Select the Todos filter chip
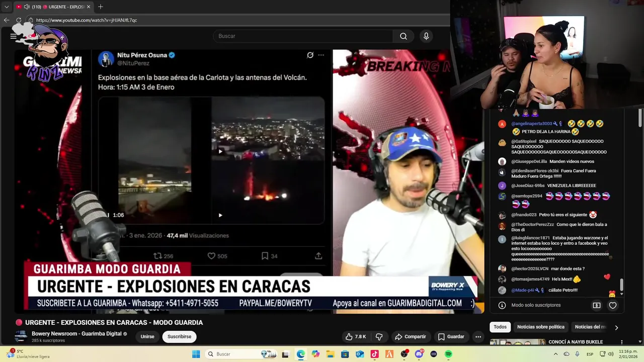The height and width of the screenshot is (362, 644). (x=500, y=327)
